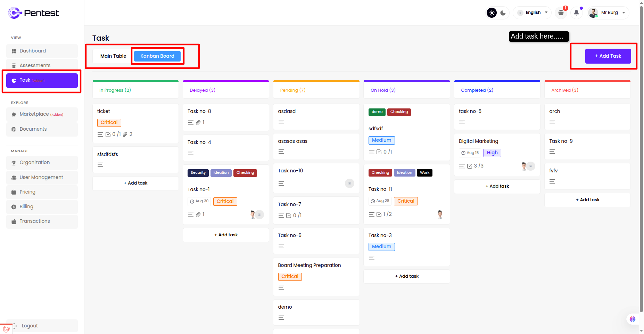644x334 pixels.
Task: Click assignee avatar on Task no-11 card
Action: (x=440, y=214)
